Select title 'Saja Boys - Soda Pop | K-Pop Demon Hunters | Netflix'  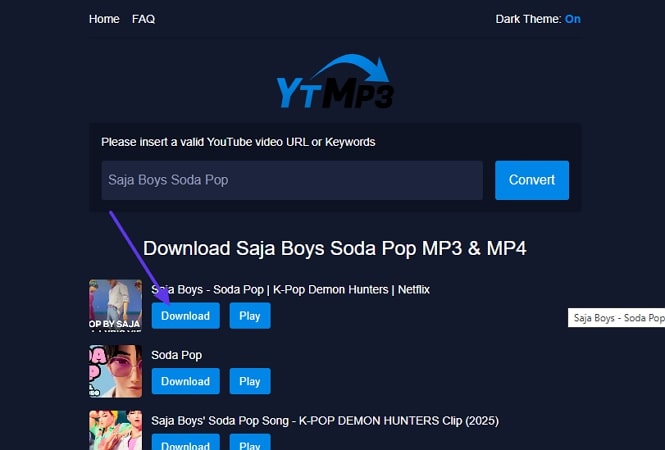291,290
